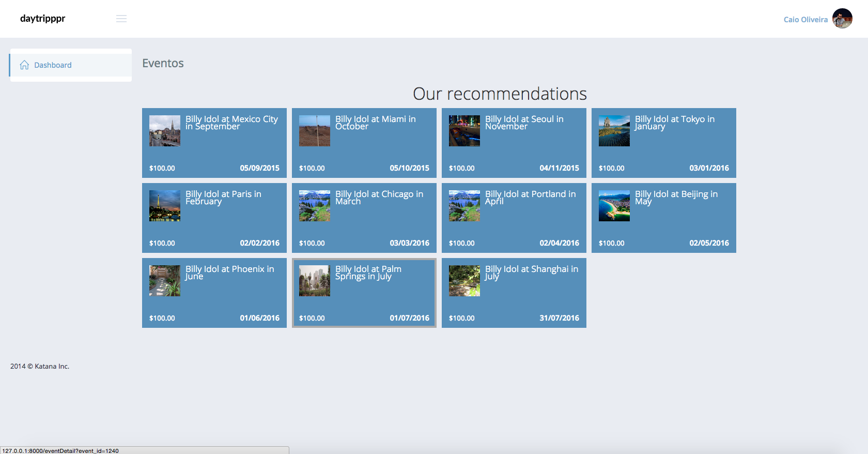Click the Dashboard home icon

(x=24, y=65)
